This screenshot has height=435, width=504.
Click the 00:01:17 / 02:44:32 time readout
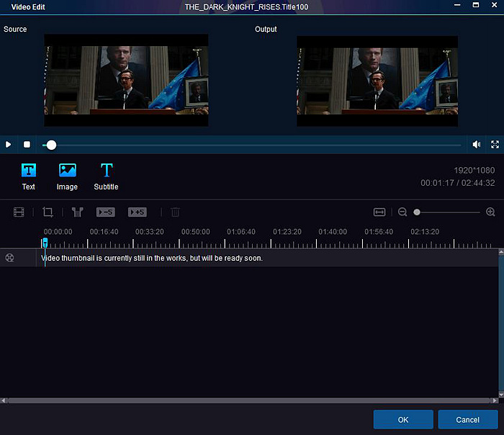(458, 183)
